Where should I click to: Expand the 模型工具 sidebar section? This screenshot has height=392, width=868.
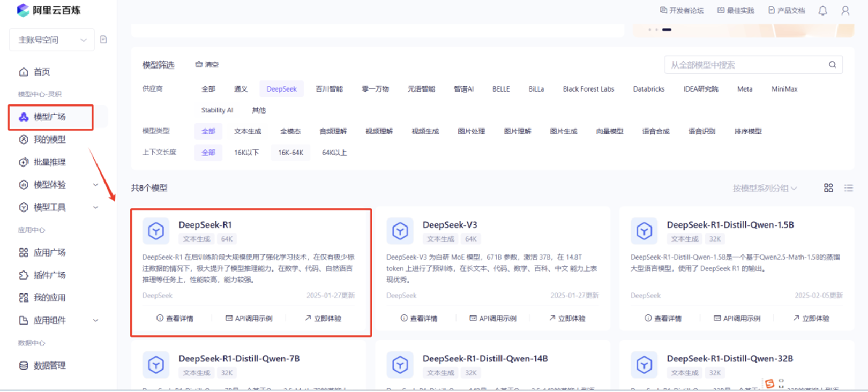point(58,207)
